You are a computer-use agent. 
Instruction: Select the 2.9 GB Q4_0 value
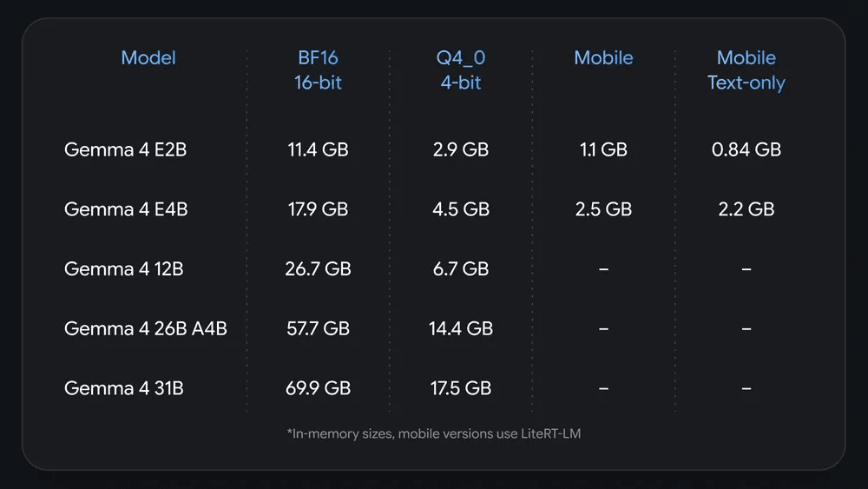coord(461,149)
